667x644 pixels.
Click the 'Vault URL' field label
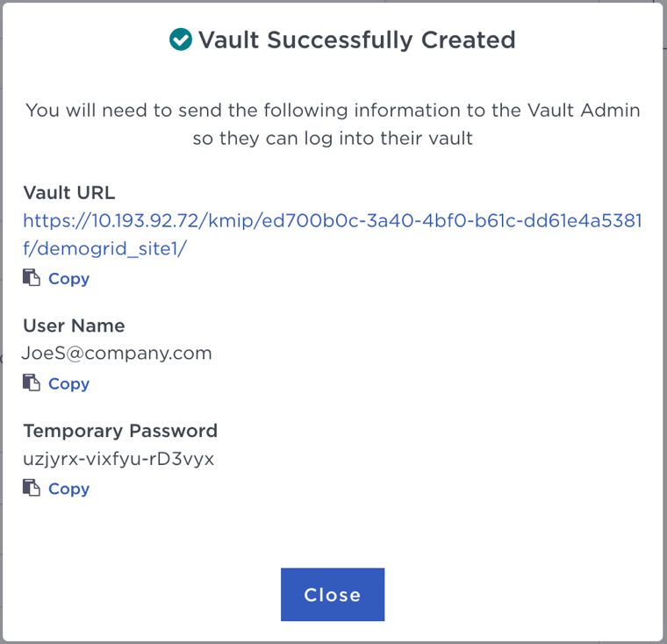[69, 193]
